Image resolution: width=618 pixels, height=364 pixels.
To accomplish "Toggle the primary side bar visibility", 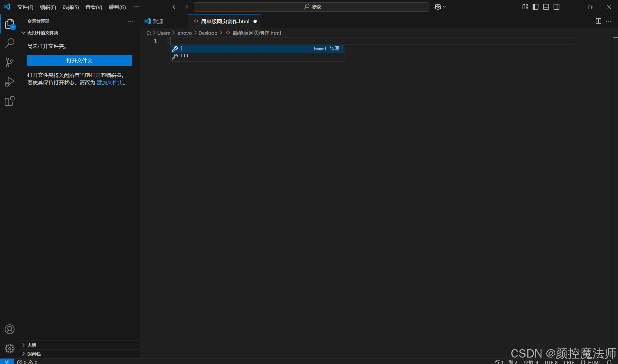I will (536, 7).
